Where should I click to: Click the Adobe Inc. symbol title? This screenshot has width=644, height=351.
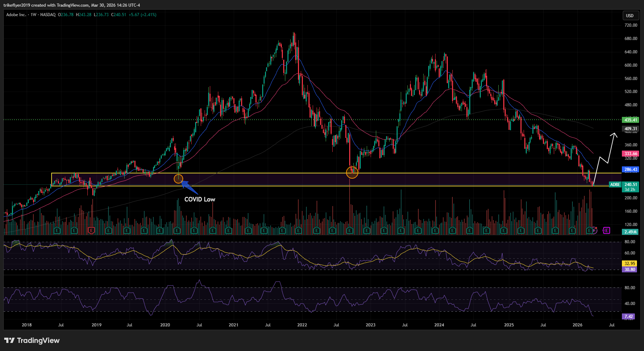pos(16,15)
